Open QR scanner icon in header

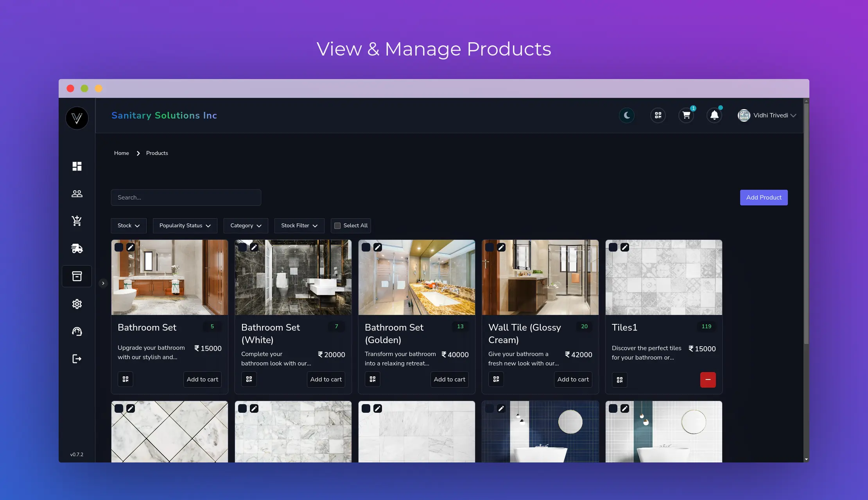click(x=658, y=115)
